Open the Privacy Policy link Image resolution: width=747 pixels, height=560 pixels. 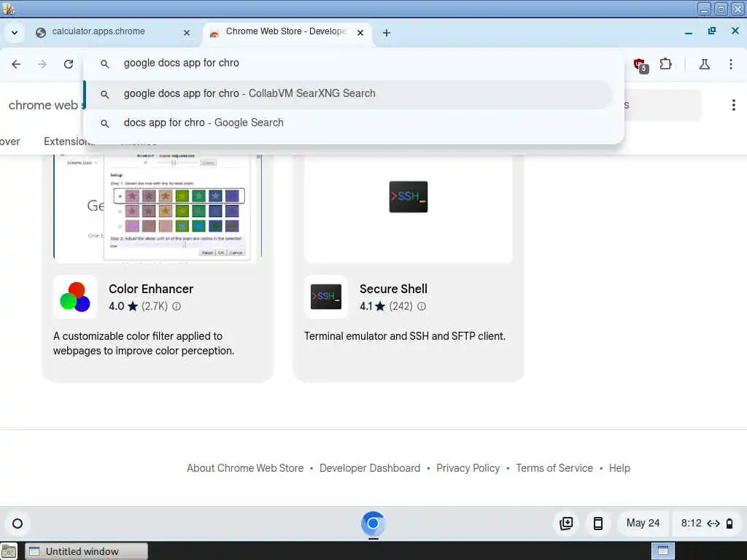tap(468, 468)
